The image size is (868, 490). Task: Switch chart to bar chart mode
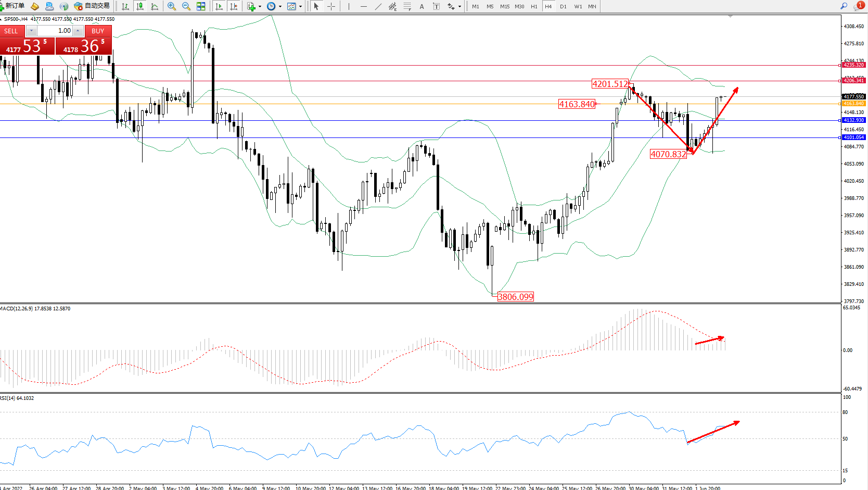(125, 6)
